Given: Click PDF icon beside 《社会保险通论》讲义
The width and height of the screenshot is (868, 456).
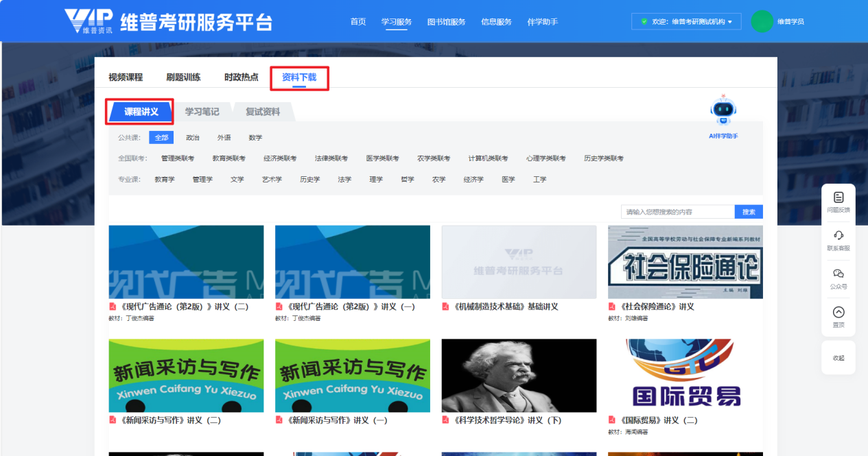Looking at the screenshot, I should pyautogui.click(x=612, y=307).
